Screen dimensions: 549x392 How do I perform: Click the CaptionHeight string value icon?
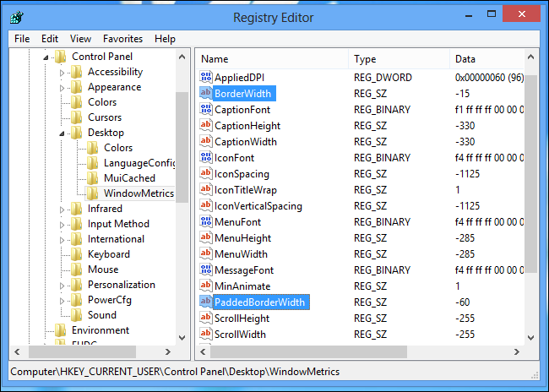click(x=206, y=125)
